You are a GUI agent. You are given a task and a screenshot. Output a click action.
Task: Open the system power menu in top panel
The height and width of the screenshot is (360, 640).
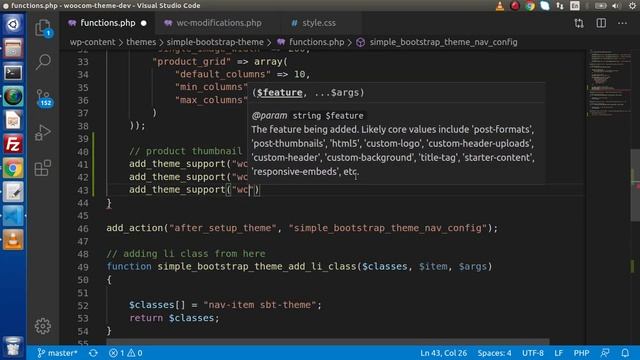(632, 6)
